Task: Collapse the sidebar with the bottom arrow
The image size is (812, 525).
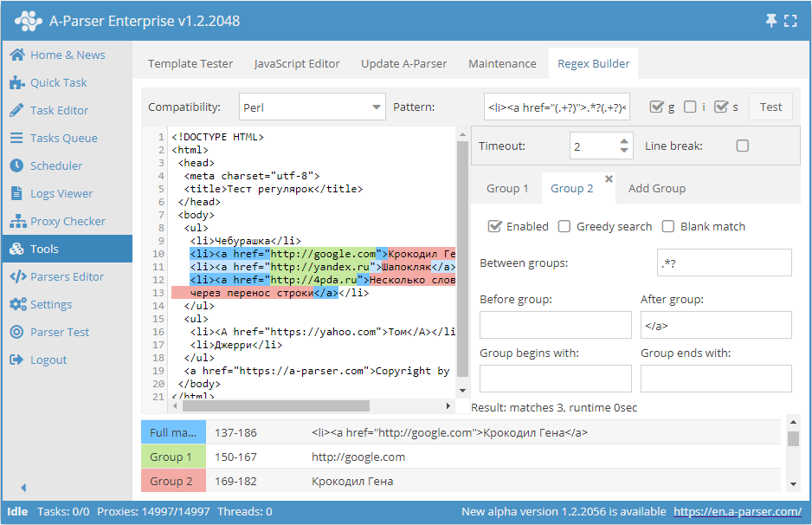Action: click(x=23, y=488)
